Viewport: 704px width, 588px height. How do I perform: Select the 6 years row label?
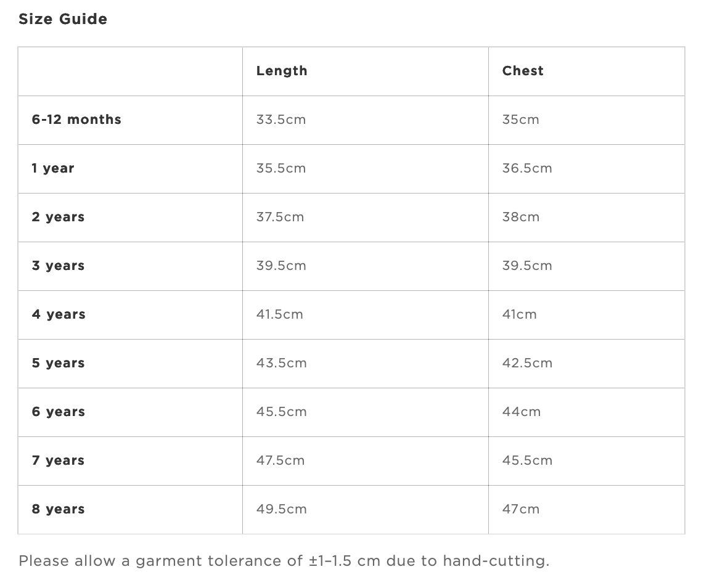pos(59,412)
